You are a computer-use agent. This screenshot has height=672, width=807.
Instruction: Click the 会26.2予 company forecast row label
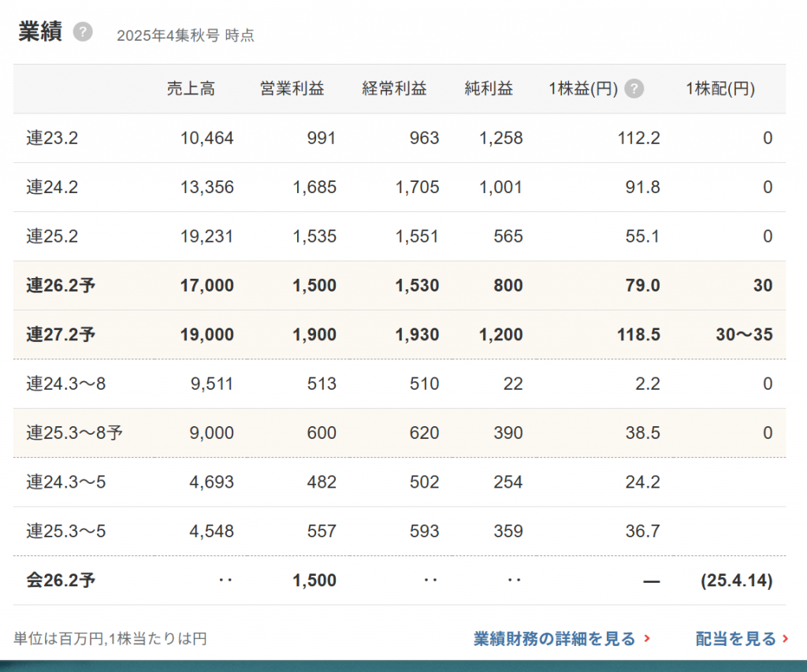click(x=60, y=581)
